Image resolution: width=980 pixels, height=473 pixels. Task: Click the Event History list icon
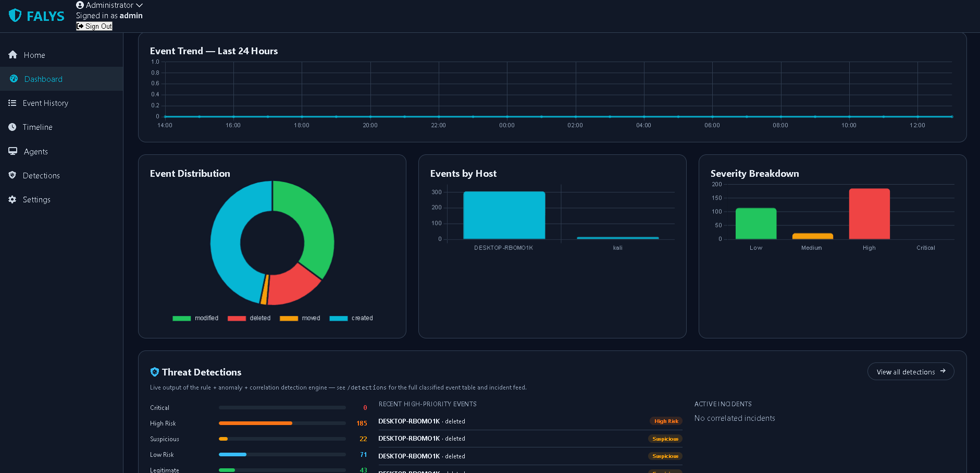pos(13,103)
